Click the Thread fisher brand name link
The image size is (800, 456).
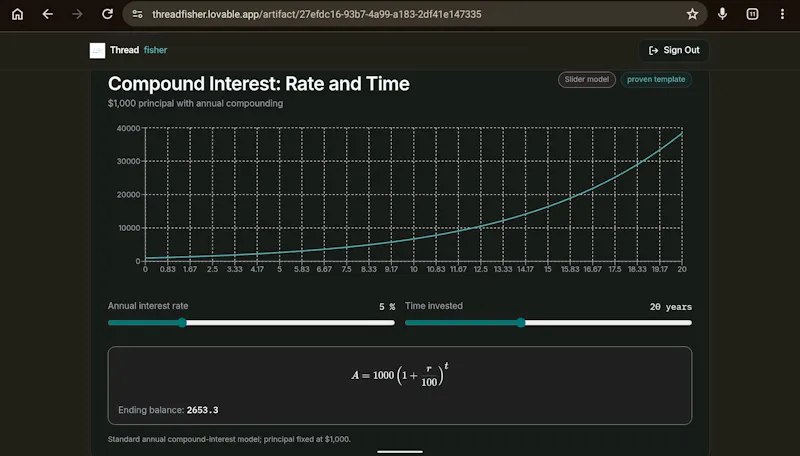(x=138, y=50)
